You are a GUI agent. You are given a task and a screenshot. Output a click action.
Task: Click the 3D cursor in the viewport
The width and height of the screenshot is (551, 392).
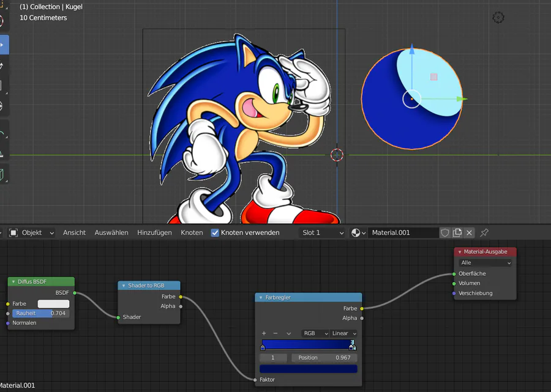(x=337, y=155)
